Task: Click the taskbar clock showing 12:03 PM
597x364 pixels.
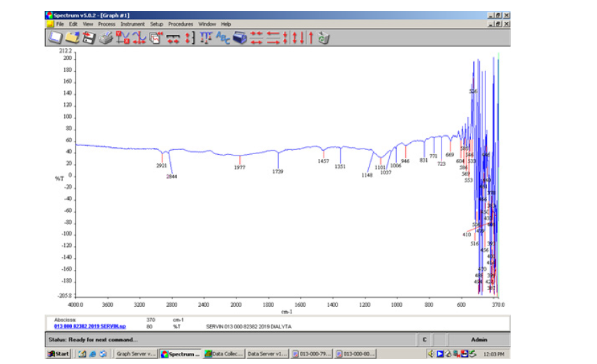Action: [x=494, y=354]
